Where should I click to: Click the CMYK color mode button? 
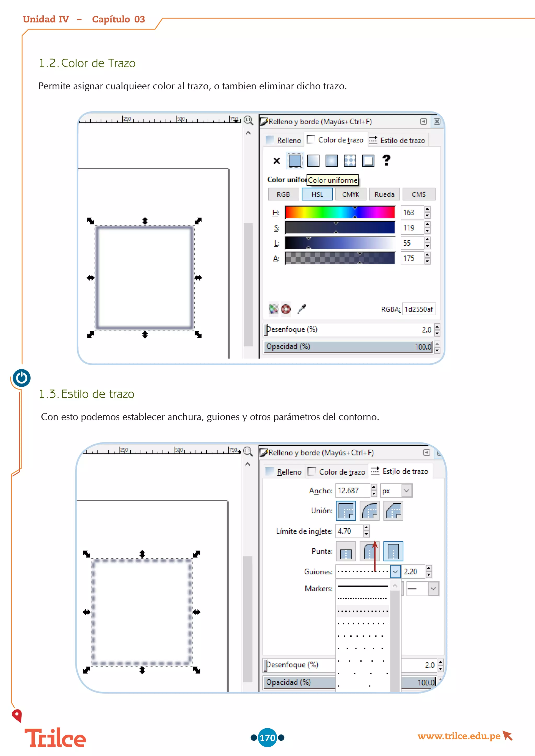[x=351, y=194]
